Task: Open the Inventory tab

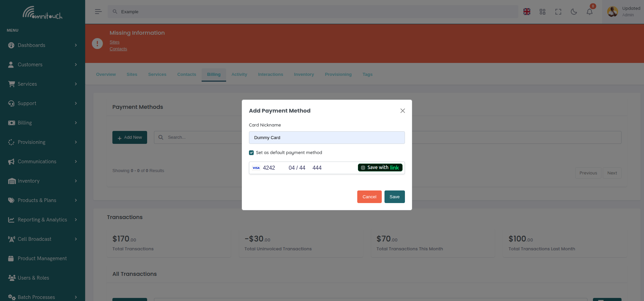Action: (x=304, y=74)
